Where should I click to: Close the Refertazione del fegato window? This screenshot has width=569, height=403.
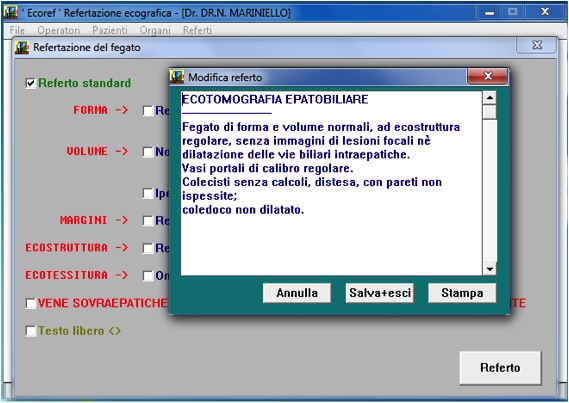537,45
